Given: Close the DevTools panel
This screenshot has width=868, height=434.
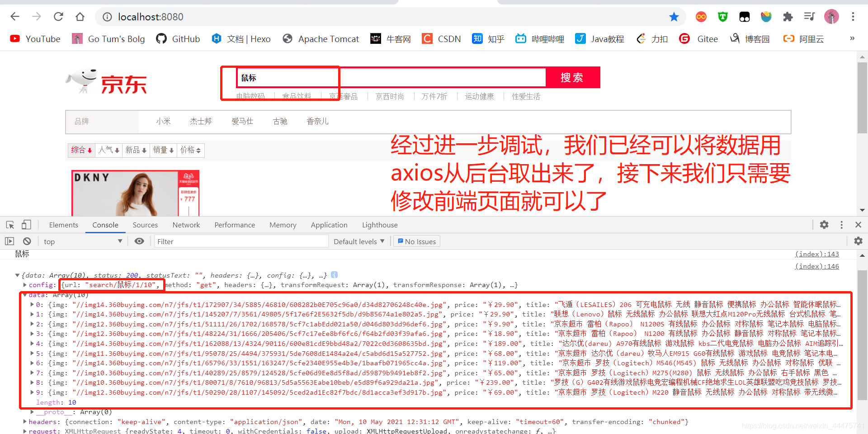Looking at the screenshot, I should tap(858, 225).
